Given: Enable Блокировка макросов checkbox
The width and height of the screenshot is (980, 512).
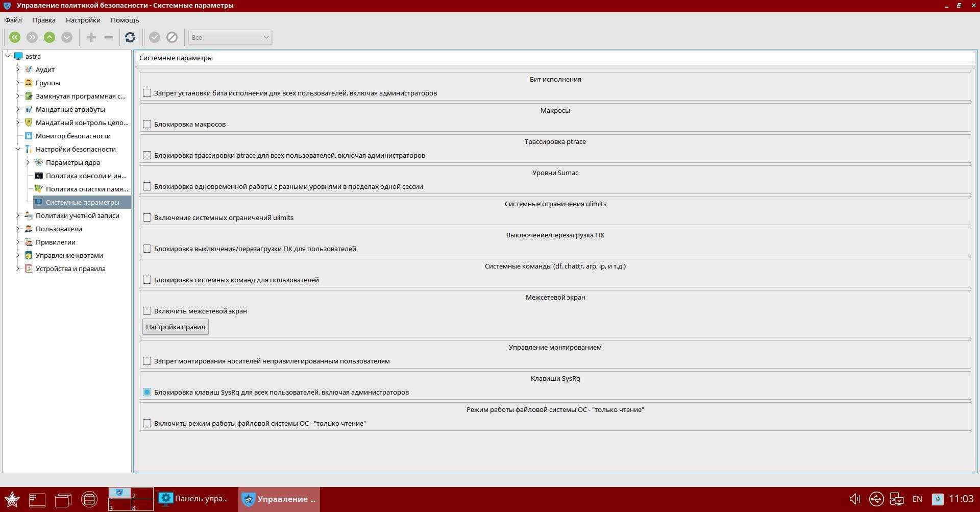Looking at the screenshot, I should 147,124.
